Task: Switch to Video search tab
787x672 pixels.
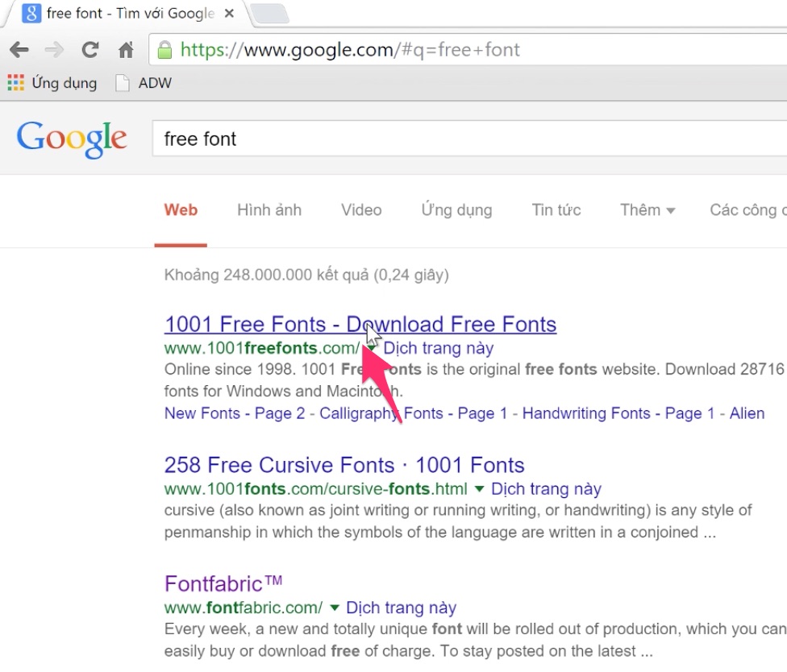Action: coord(361,210)
